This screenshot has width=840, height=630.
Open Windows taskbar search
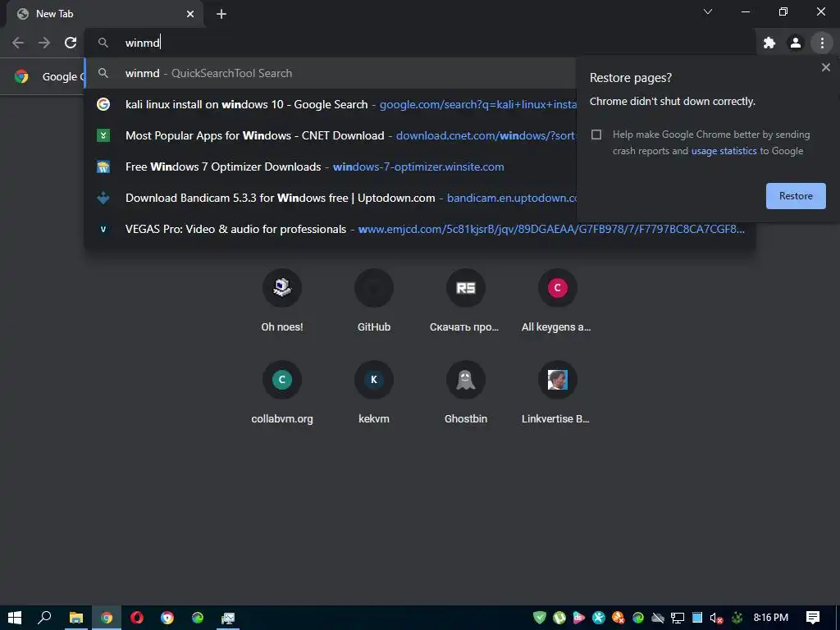point(44,618)
